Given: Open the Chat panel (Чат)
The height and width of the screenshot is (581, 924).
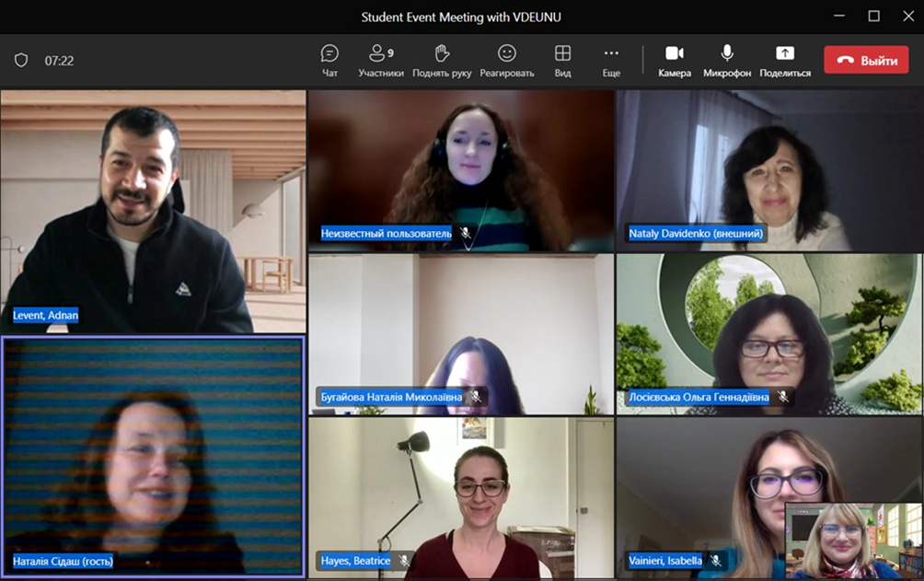Looking at the screenshot, I should 329,60.
